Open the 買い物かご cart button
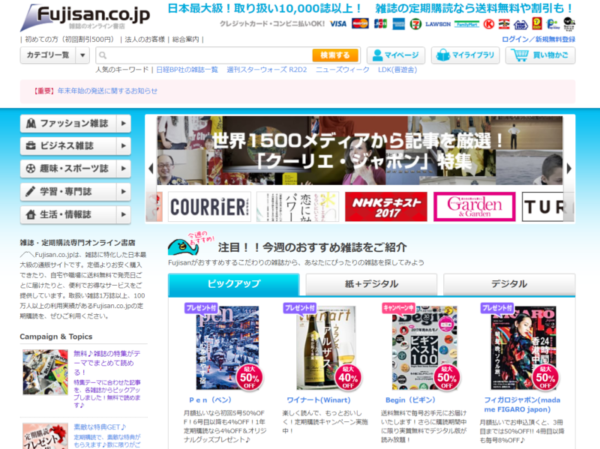 click(540, 55)
